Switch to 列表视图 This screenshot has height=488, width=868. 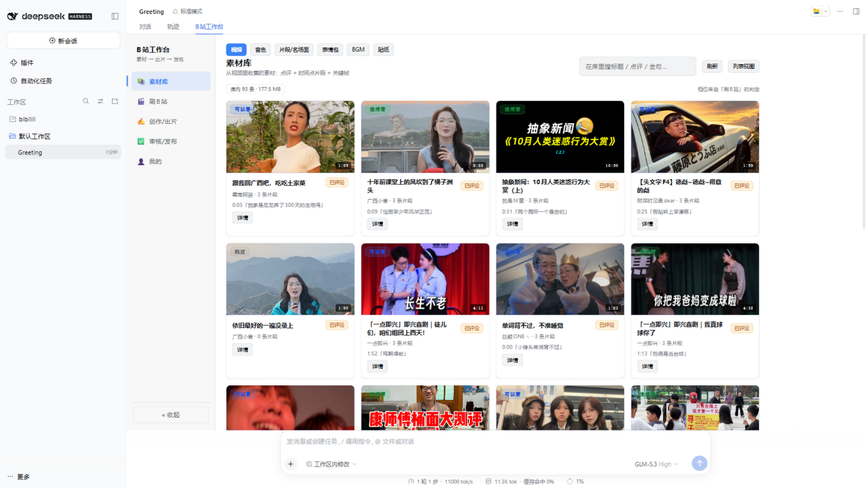coord(744,66)
